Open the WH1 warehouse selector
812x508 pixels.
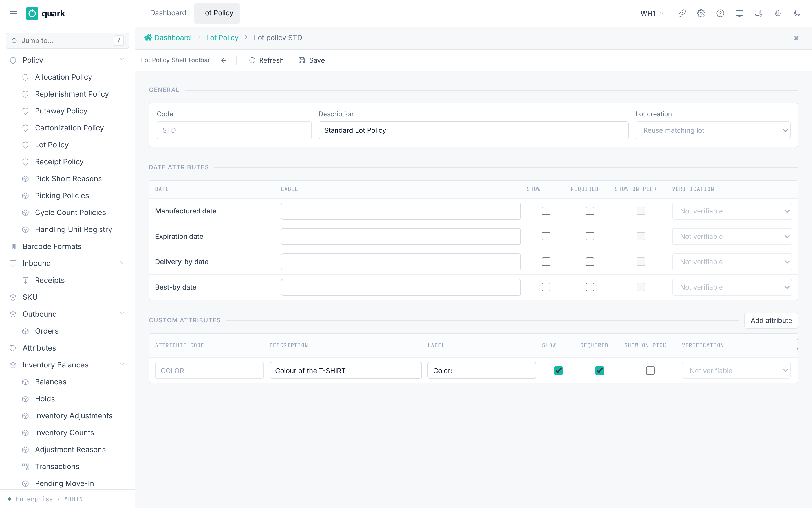(x=652, y=14)
